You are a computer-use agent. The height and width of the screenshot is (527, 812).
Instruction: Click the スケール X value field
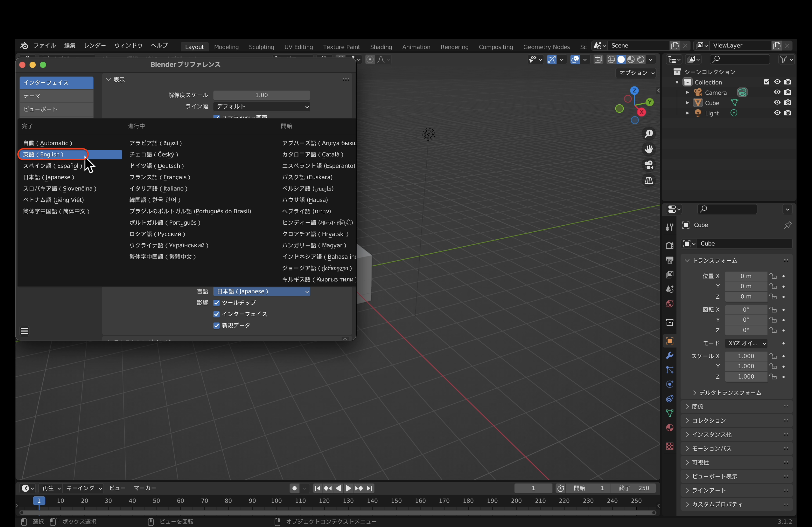coord(746,356)
